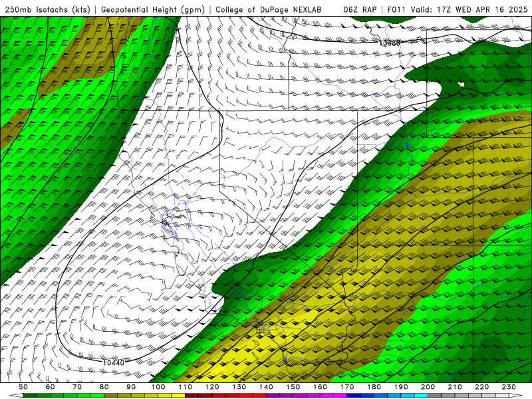Select the 210 isotach legend label

[x=455, y=387]
